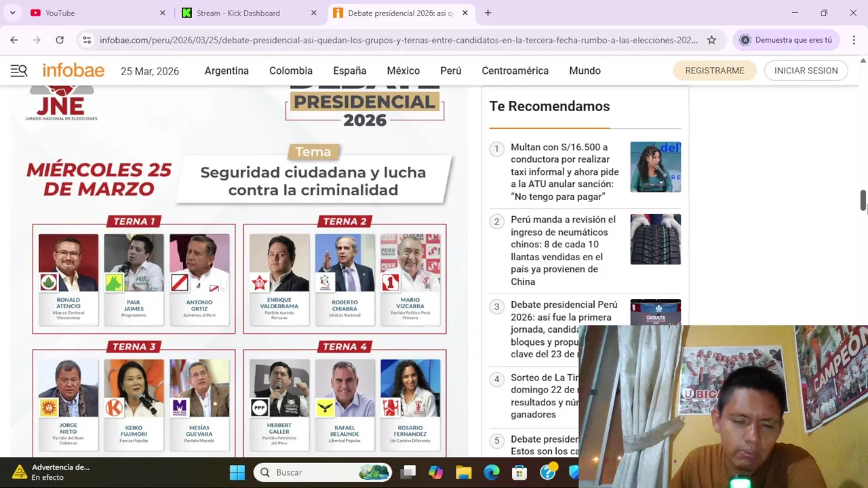Open the España section
The height and width of the screenshot is (488, 868).
click(x=349, y=70)
